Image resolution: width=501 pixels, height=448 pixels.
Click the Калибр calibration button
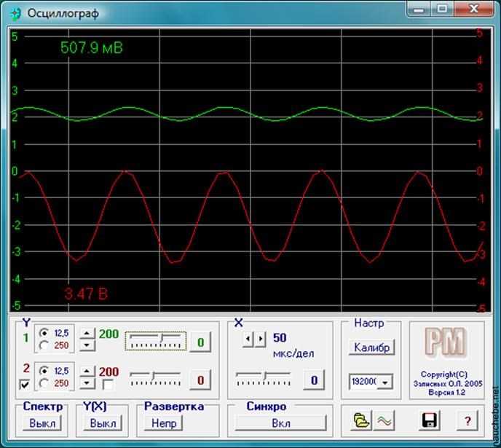tap(372, 347)
